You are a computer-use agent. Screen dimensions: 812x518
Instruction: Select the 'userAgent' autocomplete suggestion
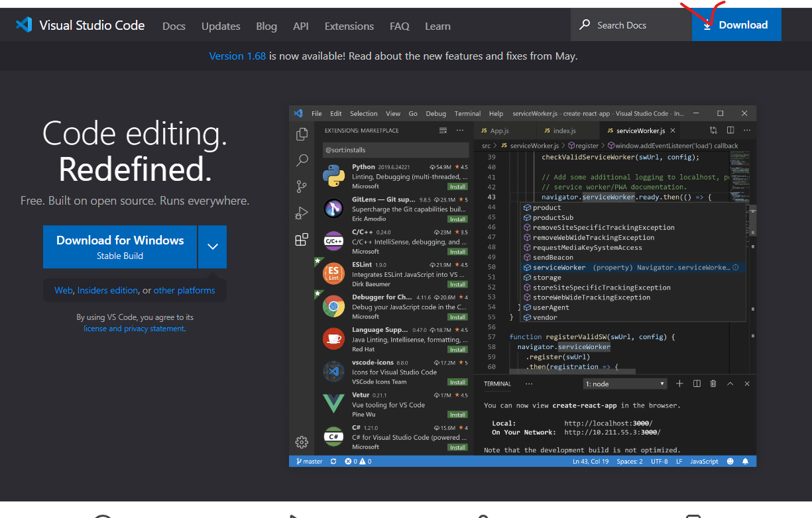633,307
